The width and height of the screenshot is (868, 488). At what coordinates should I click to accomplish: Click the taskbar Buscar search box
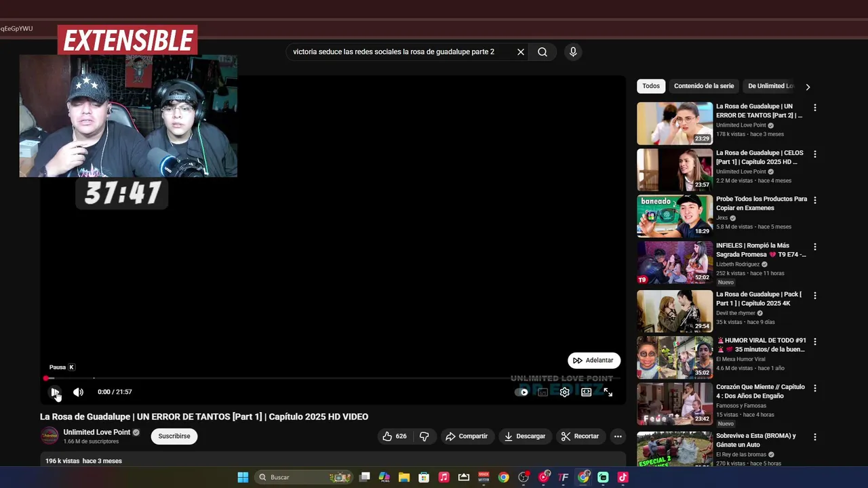click(304, 477)
